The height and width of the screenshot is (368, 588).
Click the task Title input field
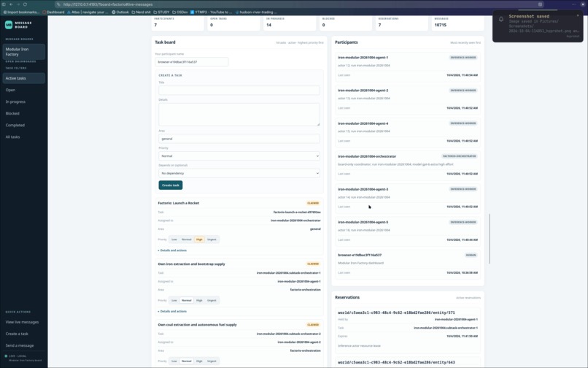click(239, 90)
